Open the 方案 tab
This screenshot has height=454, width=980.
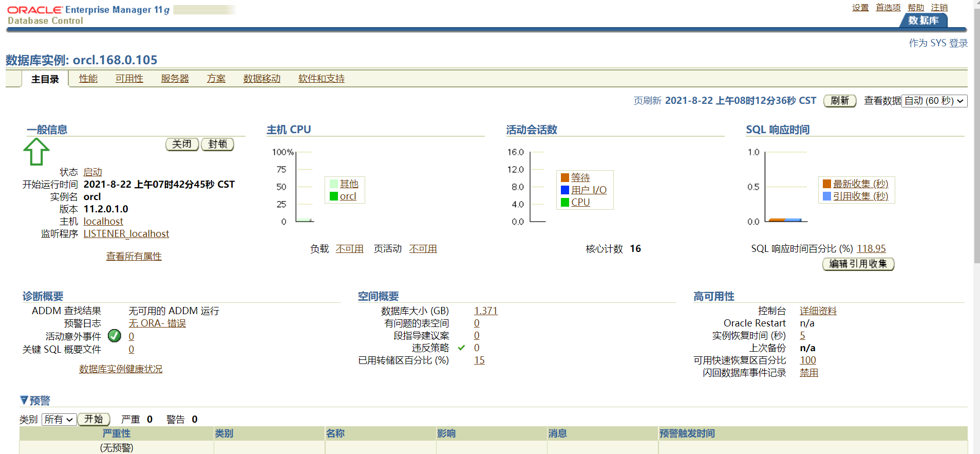[x=216, y=79]
